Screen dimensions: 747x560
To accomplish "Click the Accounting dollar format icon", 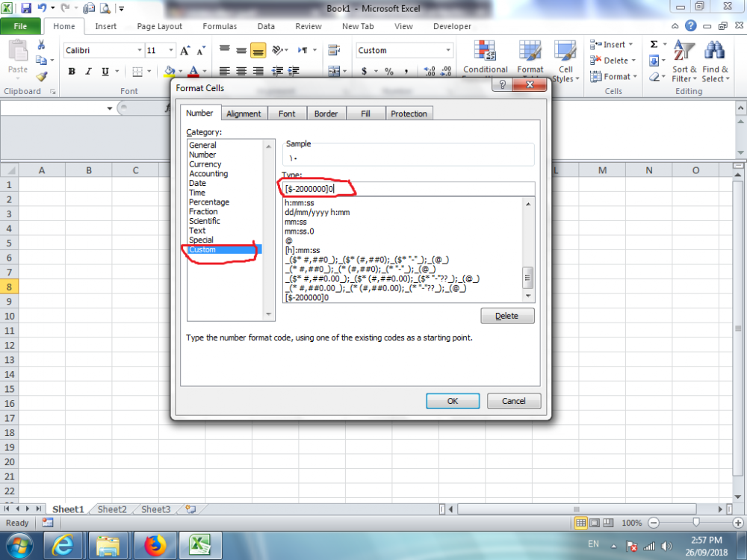I will click(x=365, y=72).
